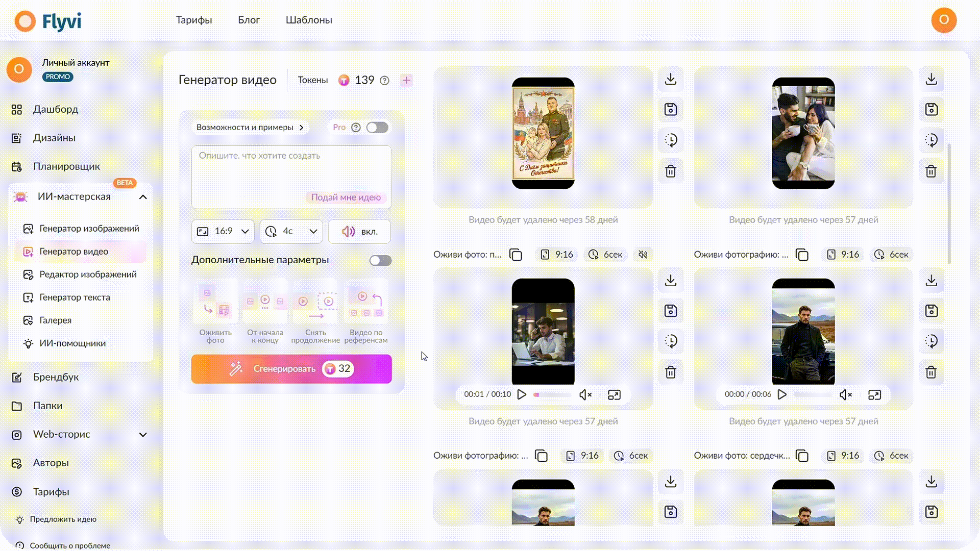Click the 00:01 / 00:10 video progress bar

(x=553, y=394)
